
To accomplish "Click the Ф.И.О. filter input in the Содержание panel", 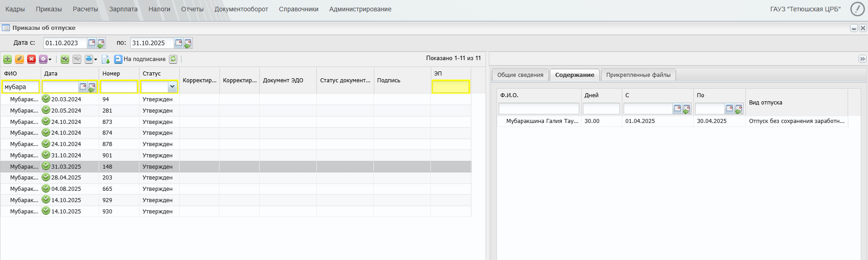I will click(x=539, y=109).
